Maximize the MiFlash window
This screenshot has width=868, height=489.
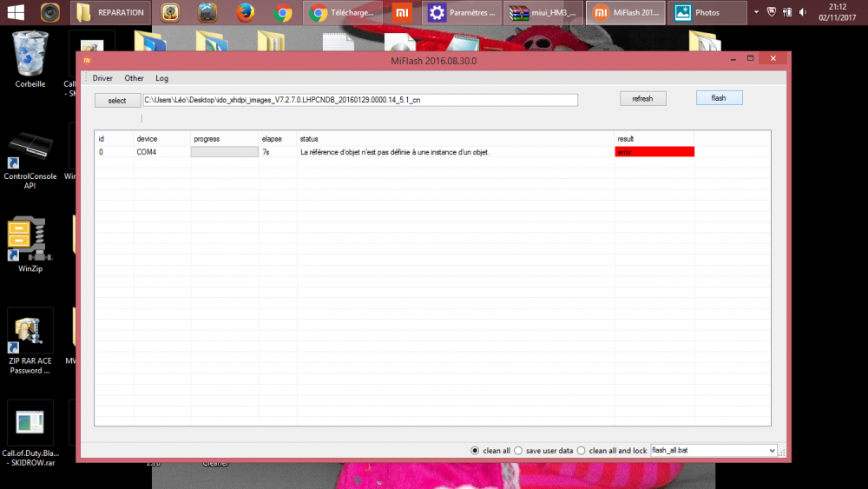click(x=750, y=58)
